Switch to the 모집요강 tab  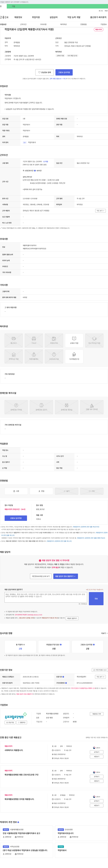(3, 24)
